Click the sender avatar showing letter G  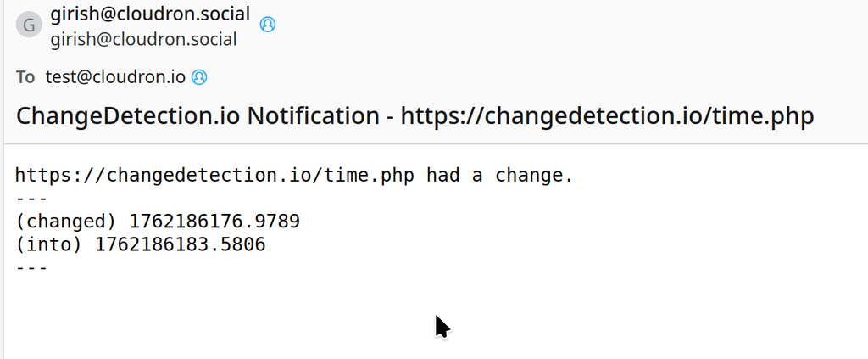pos(28,25)
